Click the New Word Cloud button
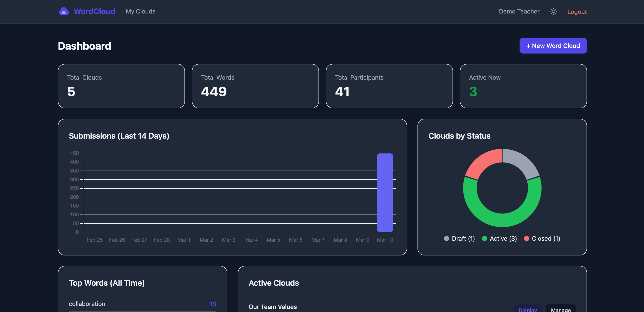The width and height of the screenshot is (644, 312). (553, 46)
